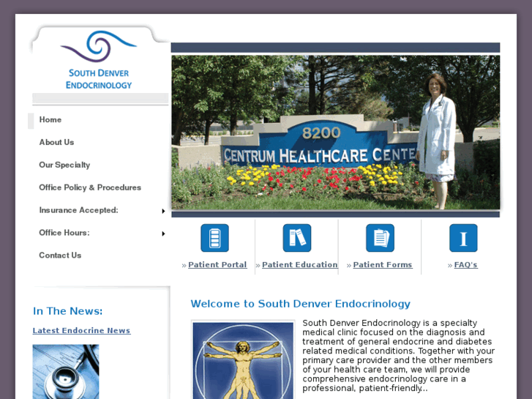Viewport: 532px width, 399px height.
Task: Open the FAQ's link
Action: (466, 264)
